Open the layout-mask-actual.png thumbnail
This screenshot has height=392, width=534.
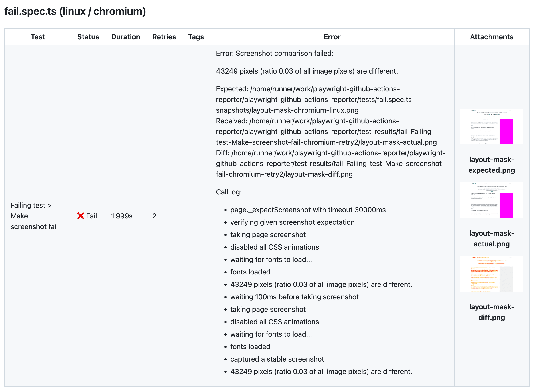pos(491,200)
